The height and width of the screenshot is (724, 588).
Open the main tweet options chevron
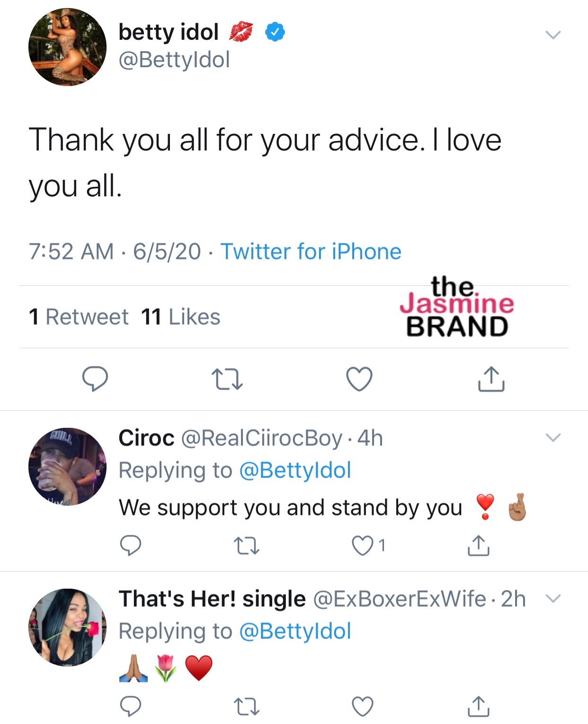click(x=552, y=34)
